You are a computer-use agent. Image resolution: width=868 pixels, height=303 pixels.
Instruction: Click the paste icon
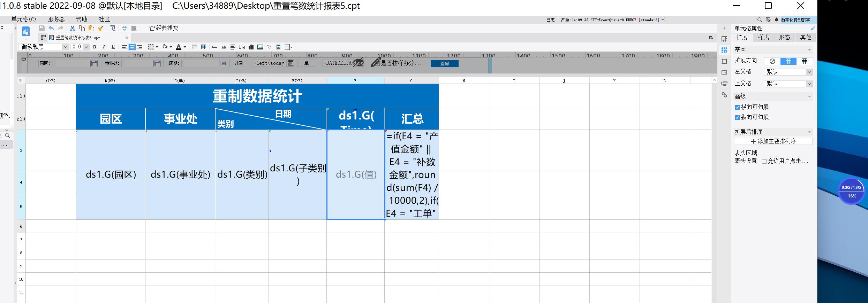91,28
